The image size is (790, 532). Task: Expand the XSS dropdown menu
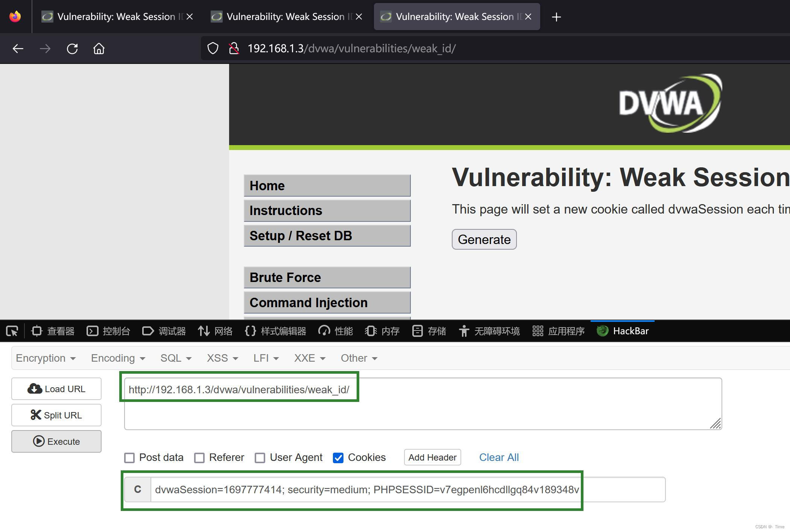click(222, 358)
